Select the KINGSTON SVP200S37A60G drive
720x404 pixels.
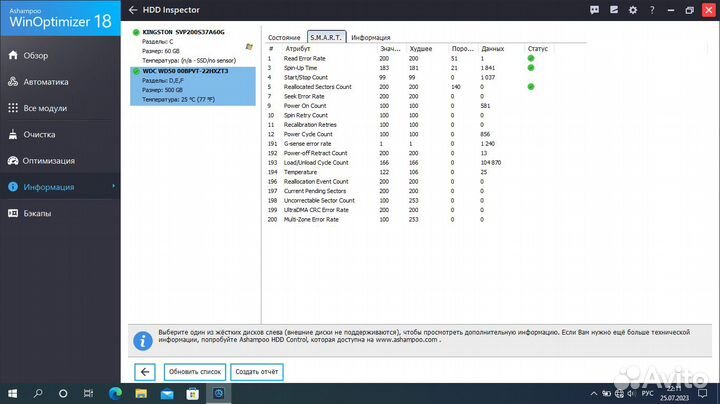click(193, 46)
